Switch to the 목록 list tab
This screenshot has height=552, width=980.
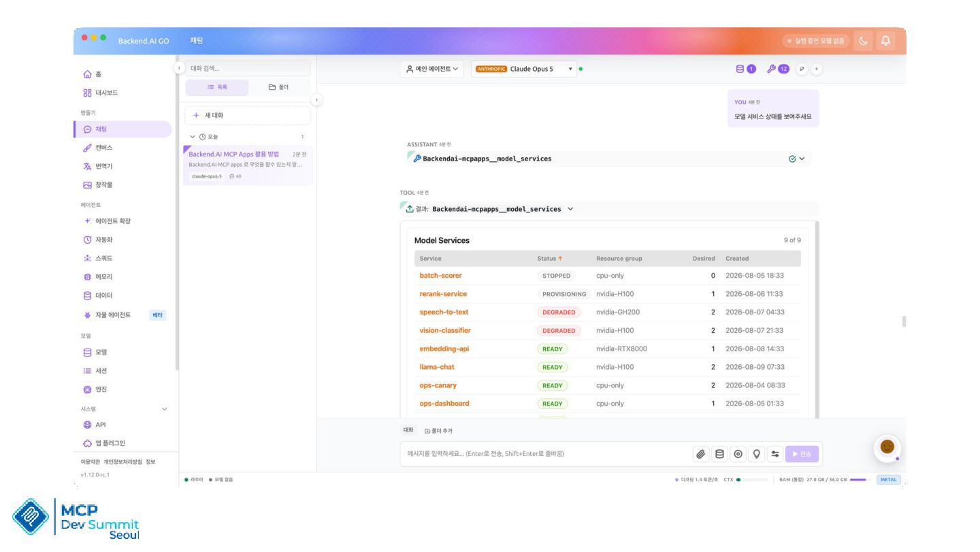click(x=217, y=87)
